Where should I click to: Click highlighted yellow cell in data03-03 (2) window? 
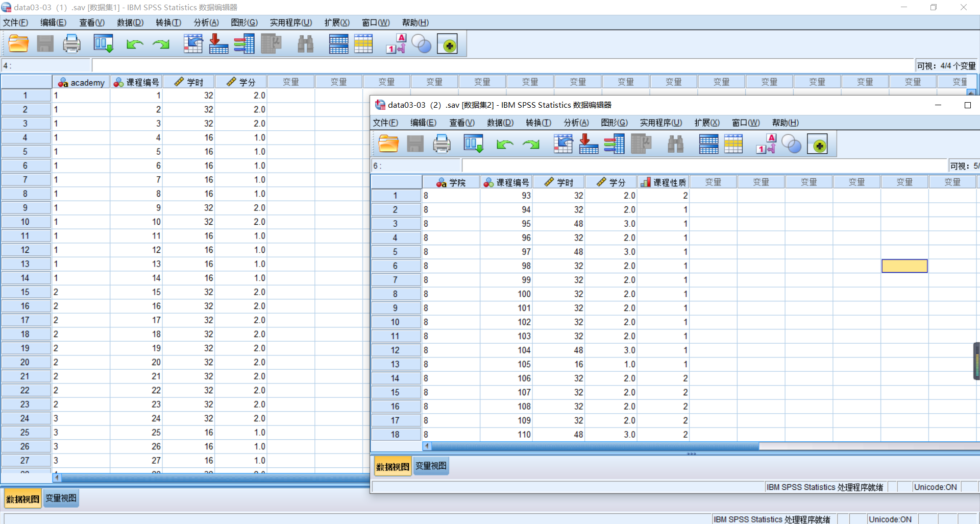tap(904, 266)
